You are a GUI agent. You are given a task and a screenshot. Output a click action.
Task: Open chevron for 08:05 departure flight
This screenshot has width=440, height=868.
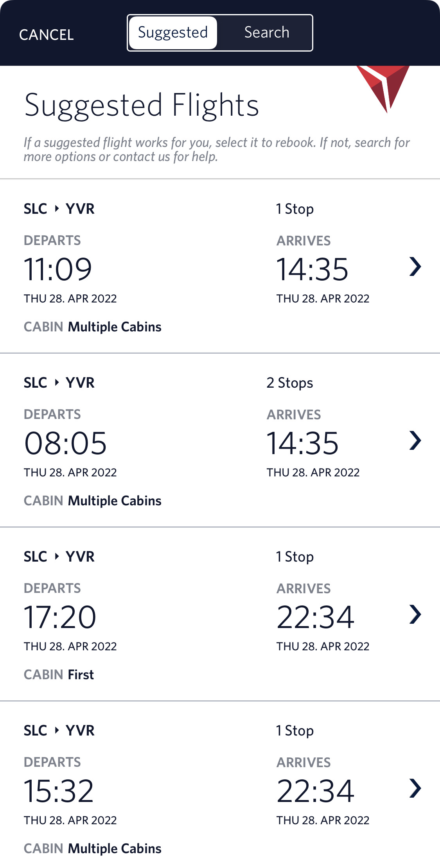click(415, 441)
